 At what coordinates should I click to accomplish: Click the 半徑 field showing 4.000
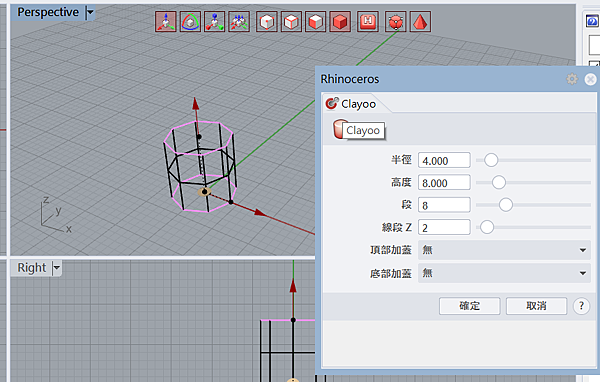coord(444,160)
